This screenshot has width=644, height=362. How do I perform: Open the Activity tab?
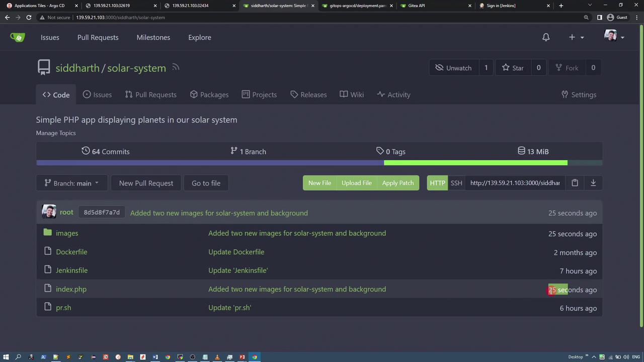(x=393, y=95)
